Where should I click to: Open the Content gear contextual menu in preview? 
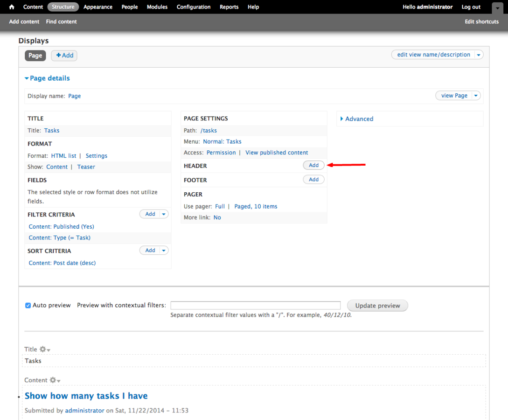pos(55,380)
